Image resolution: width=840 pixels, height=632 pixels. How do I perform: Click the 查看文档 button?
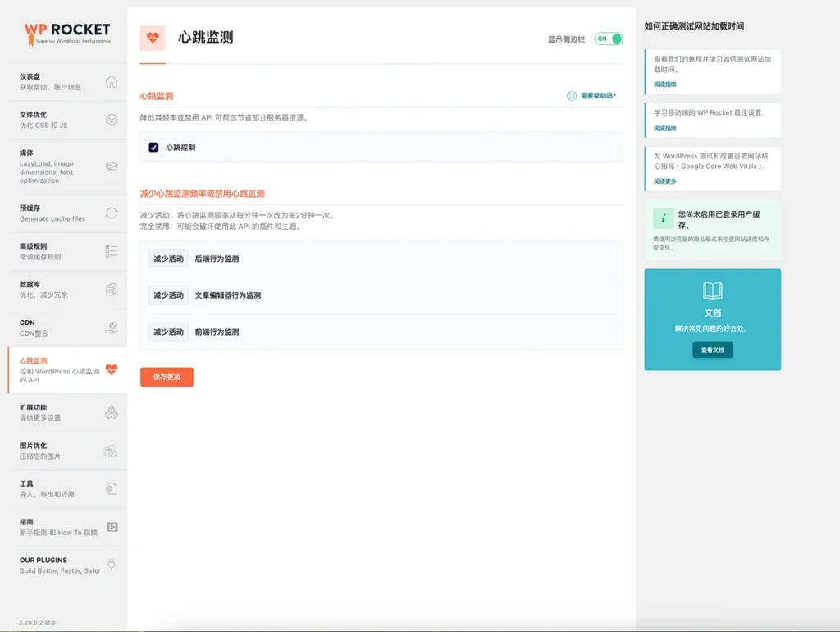point(712,350)
